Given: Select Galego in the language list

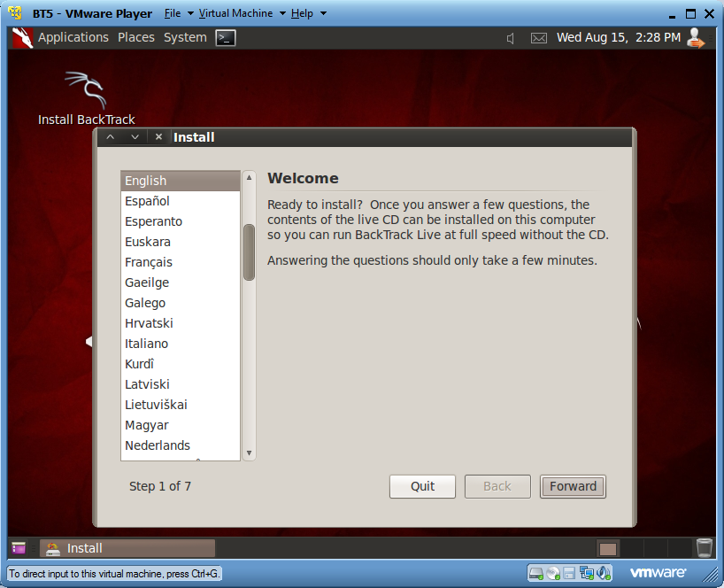Looking at the screenshot, I should (x=181, y=303).
